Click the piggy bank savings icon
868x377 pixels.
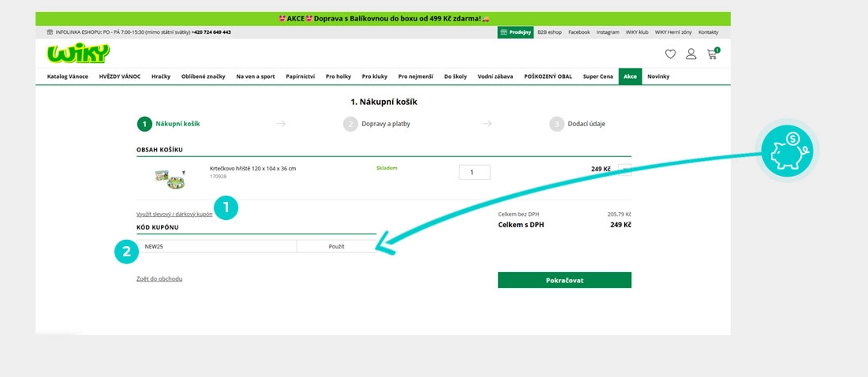click(787, 150)
